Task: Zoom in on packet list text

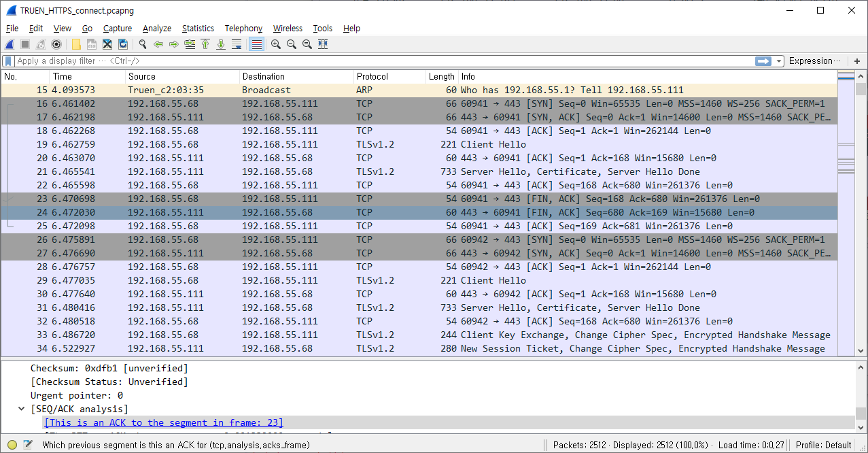Action: coord(276,44)
